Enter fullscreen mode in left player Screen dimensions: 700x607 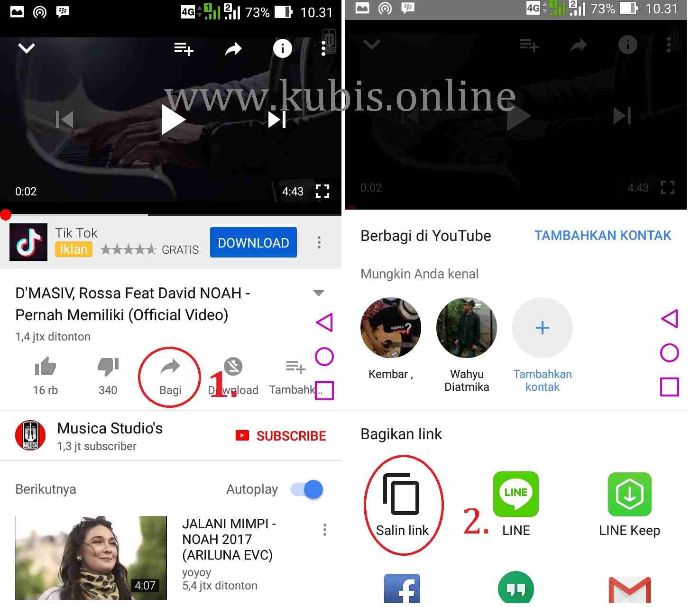click(x=322, y=191)
